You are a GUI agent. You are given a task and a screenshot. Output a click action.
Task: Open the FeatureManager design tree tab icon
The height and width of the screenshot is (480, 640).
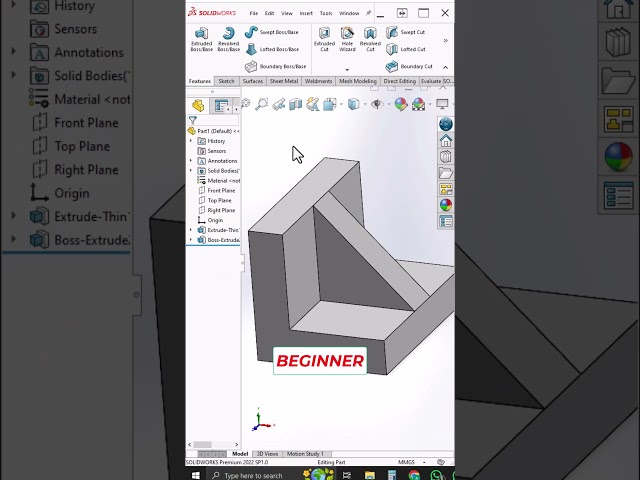[198, 106]
